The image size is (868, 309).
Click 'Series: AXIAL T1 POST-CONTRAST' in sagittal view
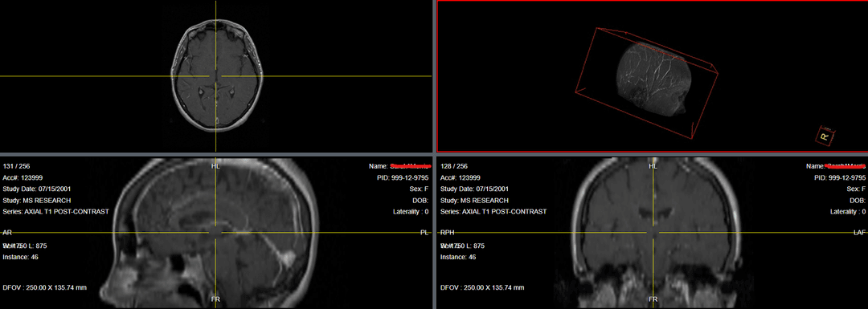pos(56,212)
